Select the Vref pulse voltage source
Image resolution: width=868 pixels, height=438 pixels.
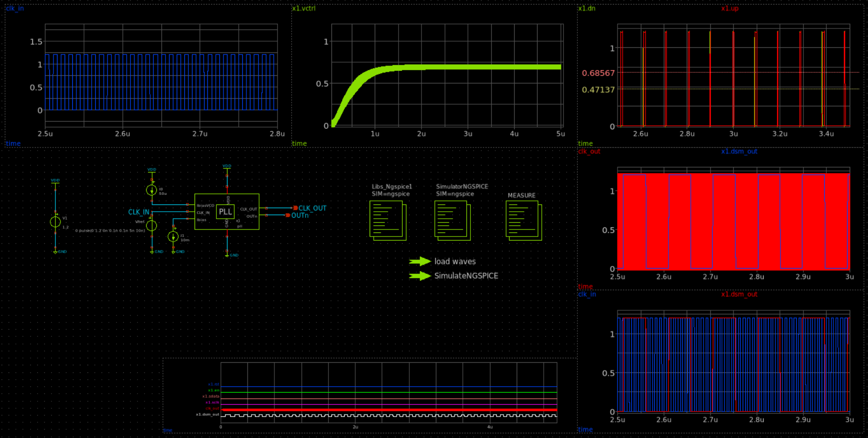coord(151,225)
